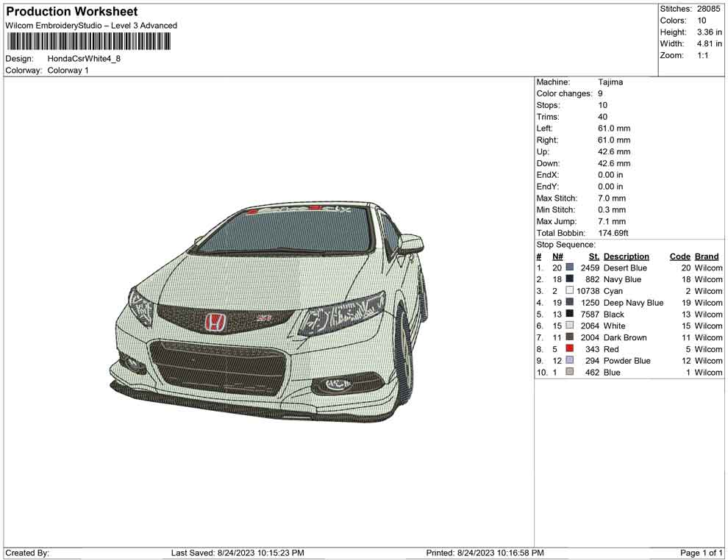Screen dimensions: 728x560
Task: Click the Zoom value 1:1
Action: (x=702, y=55)
